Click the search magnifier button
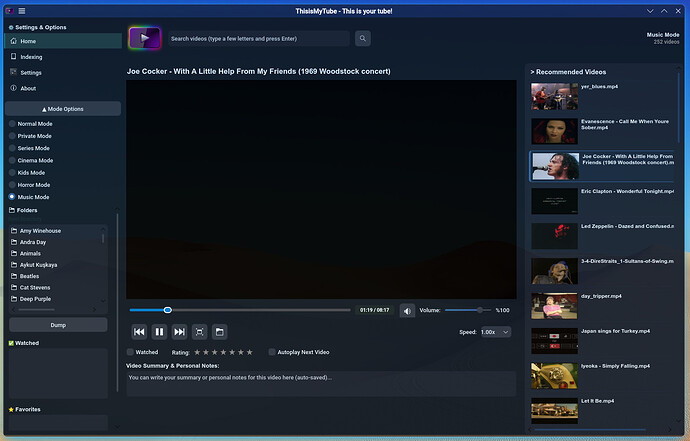 coord(363,39)
